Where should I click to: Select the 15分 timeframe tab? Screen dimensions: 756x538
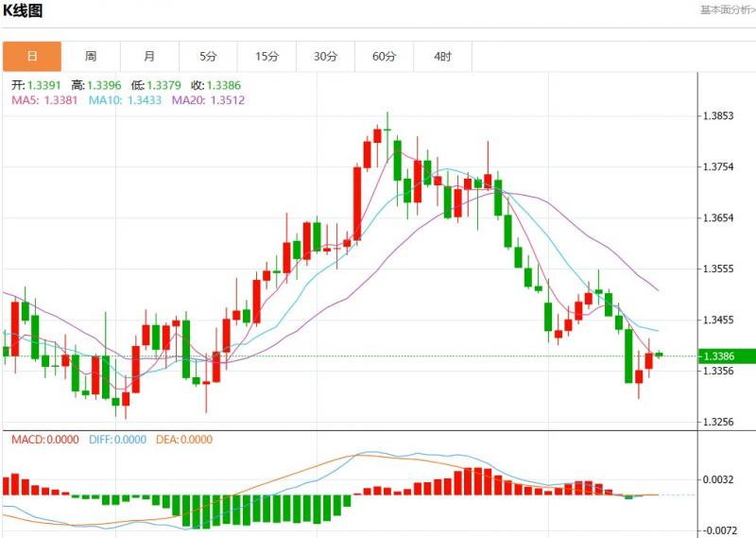(266, 57)
